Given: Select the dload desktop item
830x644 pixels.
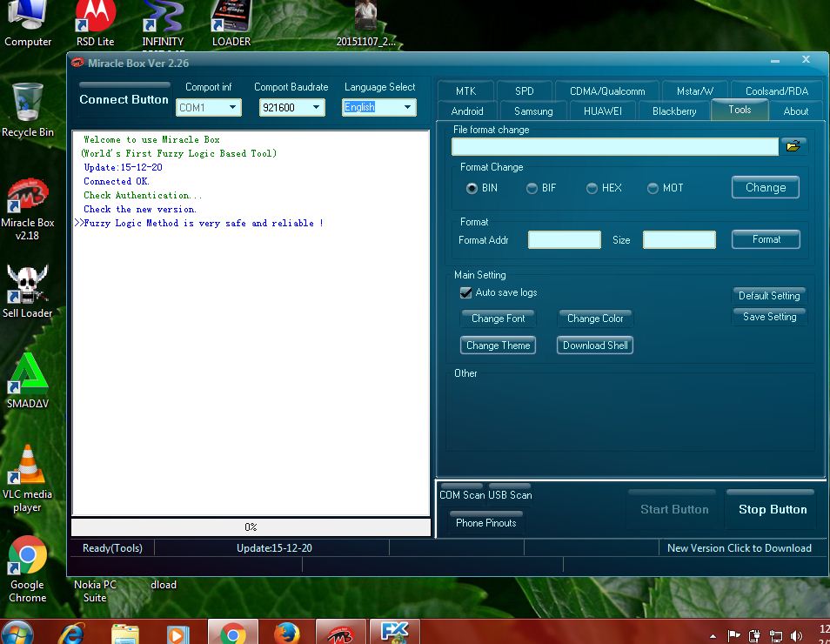Looking at the screenshot, I should [x=164, y=585].
